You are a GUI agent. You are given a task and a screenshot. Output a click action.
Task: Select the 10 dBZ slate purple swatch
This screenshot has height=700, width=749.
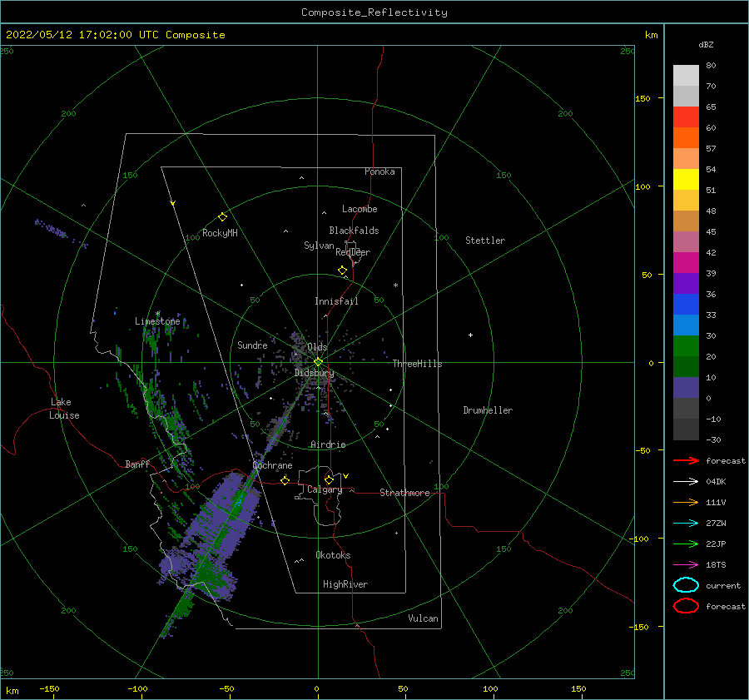pyautogui.click(x=686, y=388)
